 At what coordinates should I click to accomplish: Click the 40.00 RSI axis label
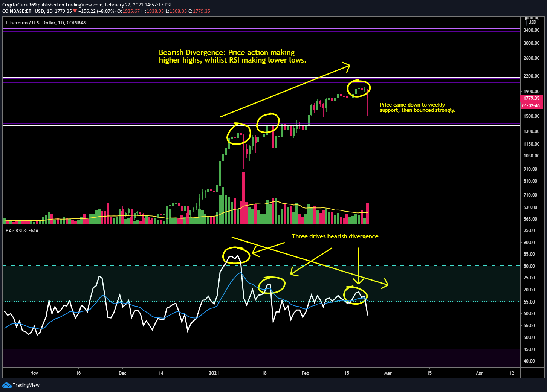tap(529, 361)
